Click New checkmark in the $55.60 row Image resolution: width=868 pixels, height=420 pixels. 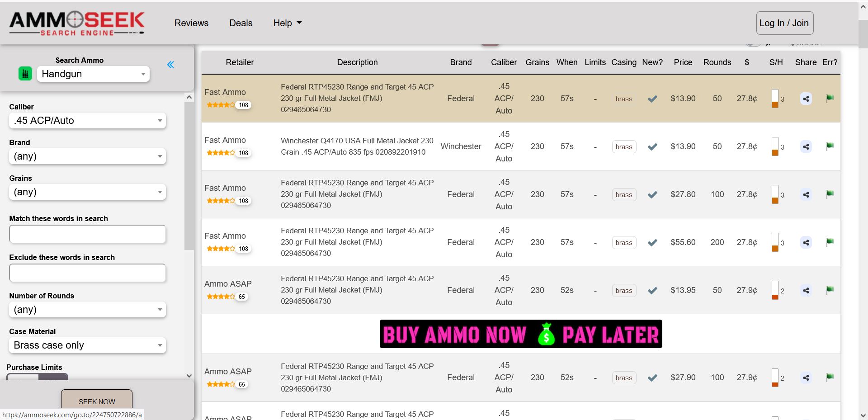click(652, 242)
